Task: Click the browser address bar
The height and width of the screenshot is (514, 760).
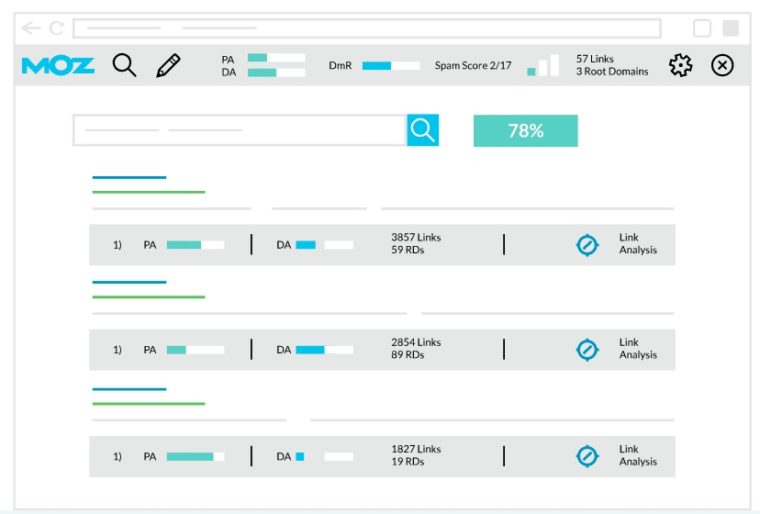Action: coord(366,28)
